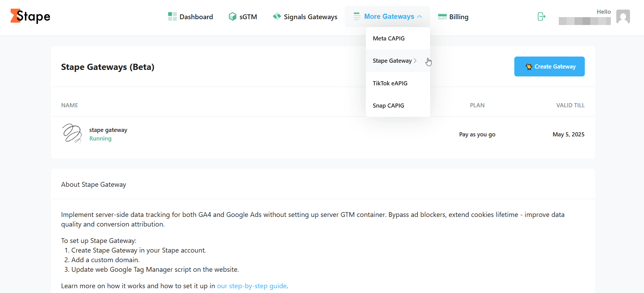Screen dimensions: 644x293
Task: Open the user avatar profile
Action: click(x=623, y=16)
